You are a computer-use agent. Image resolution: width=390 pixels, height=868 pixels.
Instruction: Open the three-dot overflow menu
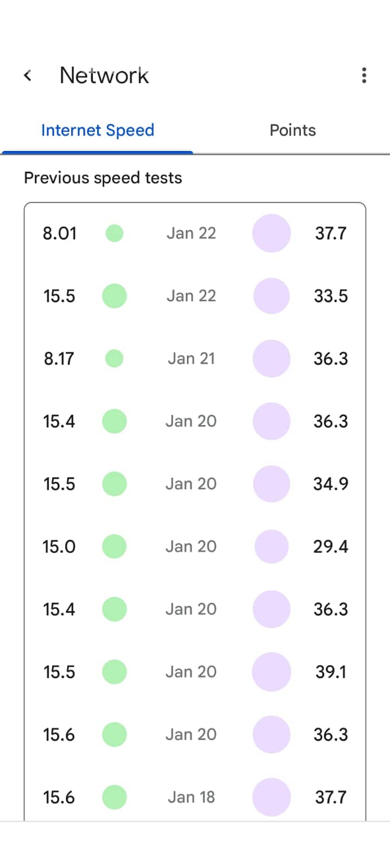364,75
